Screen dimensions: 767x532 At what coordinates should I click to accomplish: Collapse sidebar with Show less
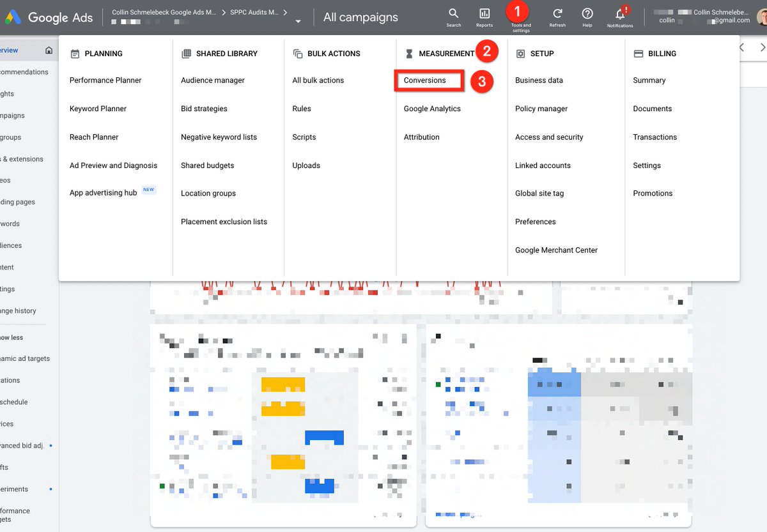pos(12,338)
